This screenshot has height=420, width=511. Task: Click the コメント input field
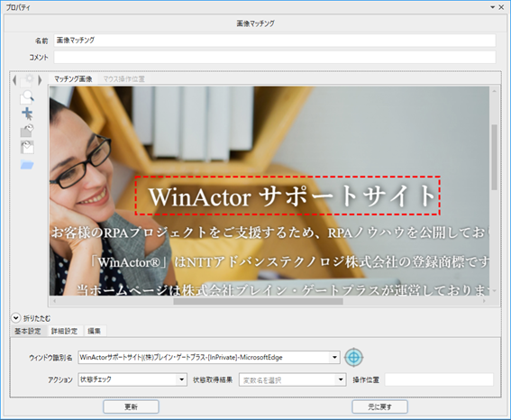[x=275, y=58]
